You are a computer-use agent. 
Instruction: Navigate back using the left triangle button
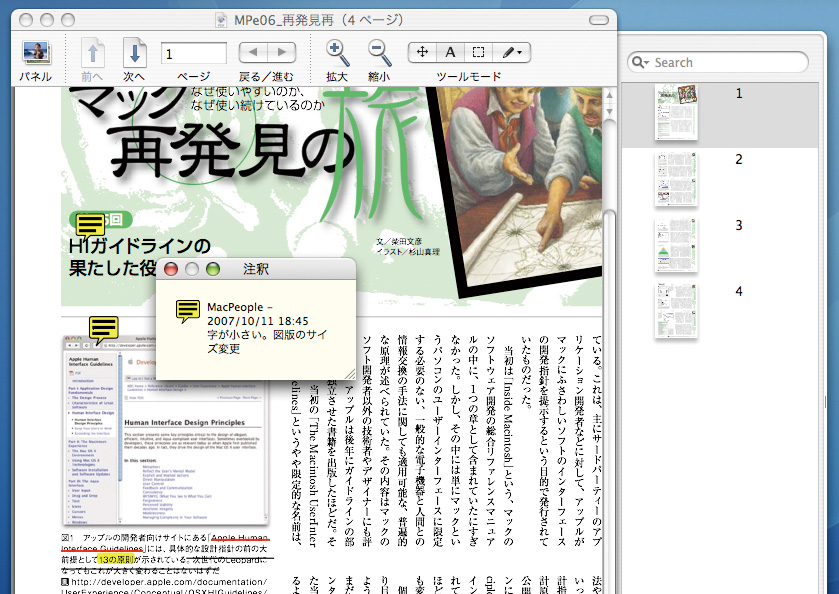[x=254, y=53]
